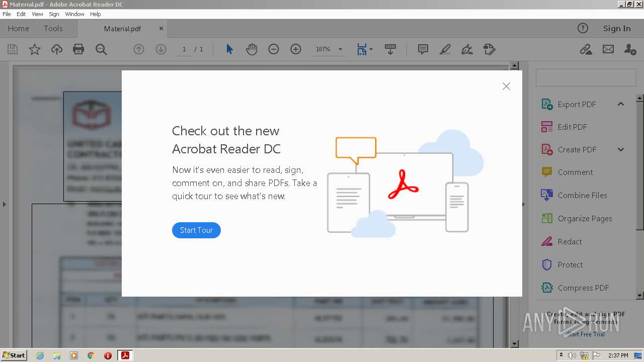644x362 pixels.
Task: Open Organize Pages tool
Action: [x=585, y=218]
